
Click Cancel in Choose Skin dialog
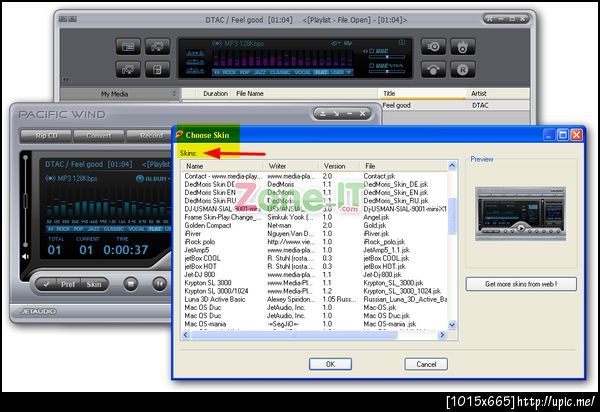coord(426,364)
